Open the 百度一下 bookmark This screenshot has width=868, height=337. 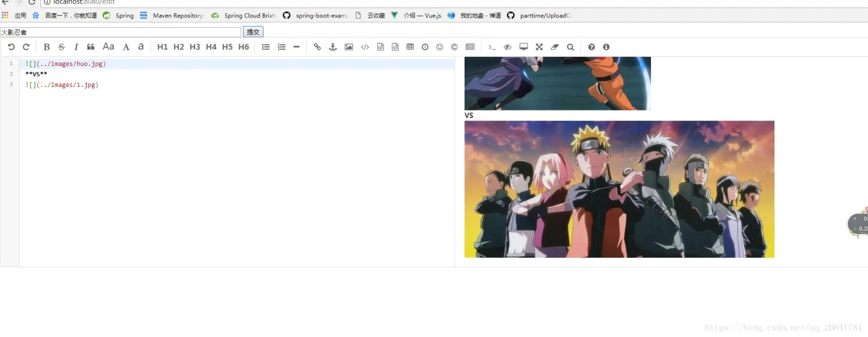click(65, 16)
